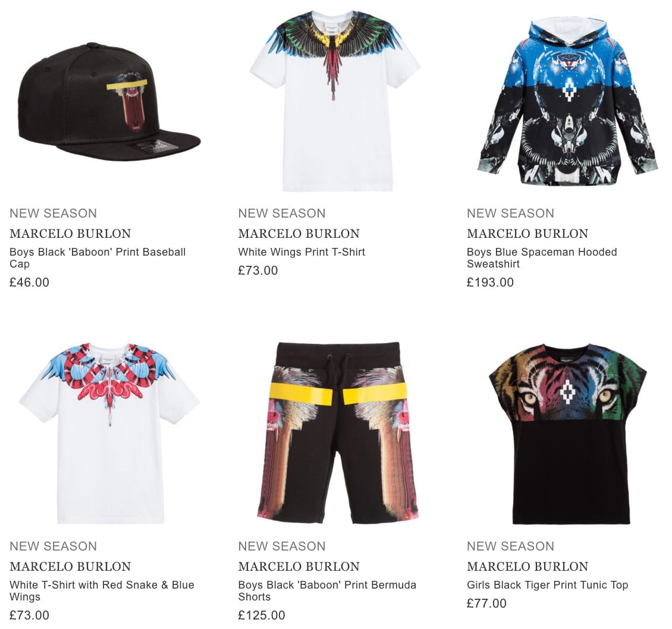
Task: Click the £193.00 sweatshirt price
Action: coord(490,282)
